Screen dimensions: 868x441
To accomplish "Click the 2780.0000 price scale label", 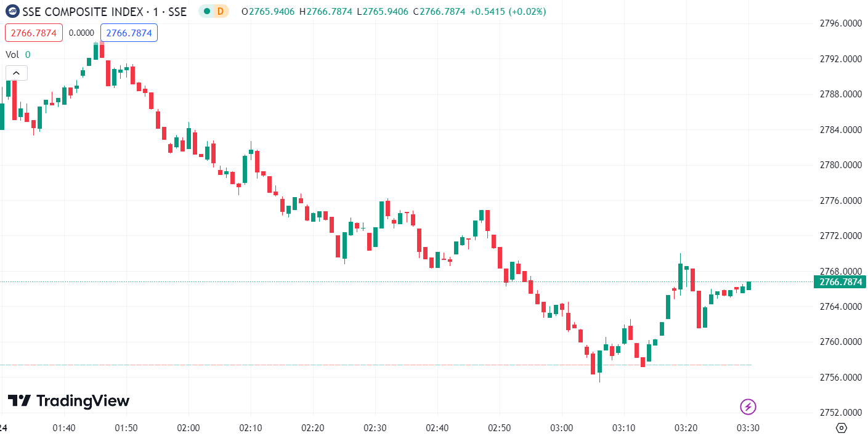I will point(839,165).
